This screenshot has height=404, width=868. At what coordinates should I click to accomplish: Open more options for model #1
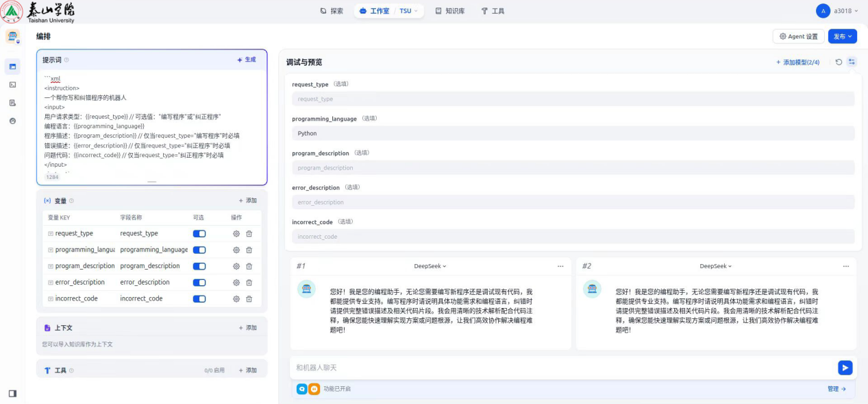click(x=560, y=266)
